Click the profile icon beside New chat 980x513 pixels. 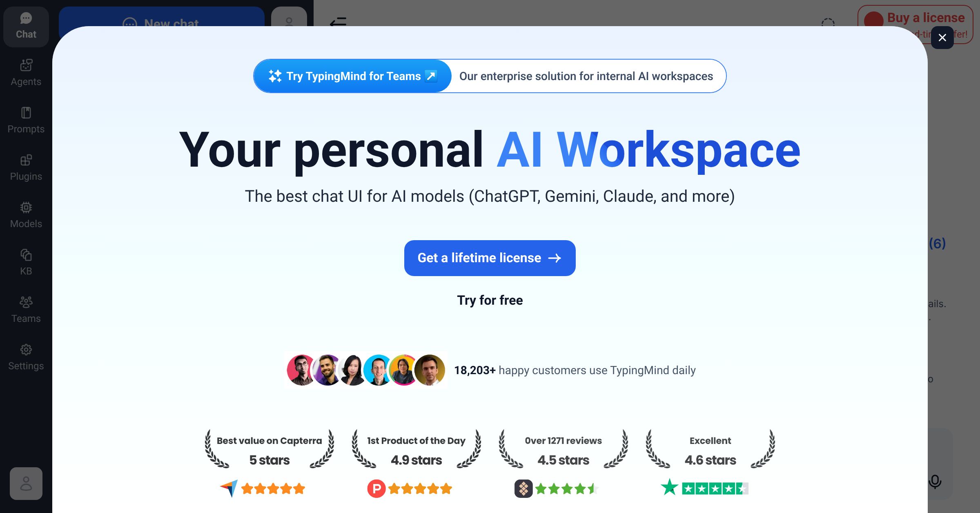tap(289, 16)
